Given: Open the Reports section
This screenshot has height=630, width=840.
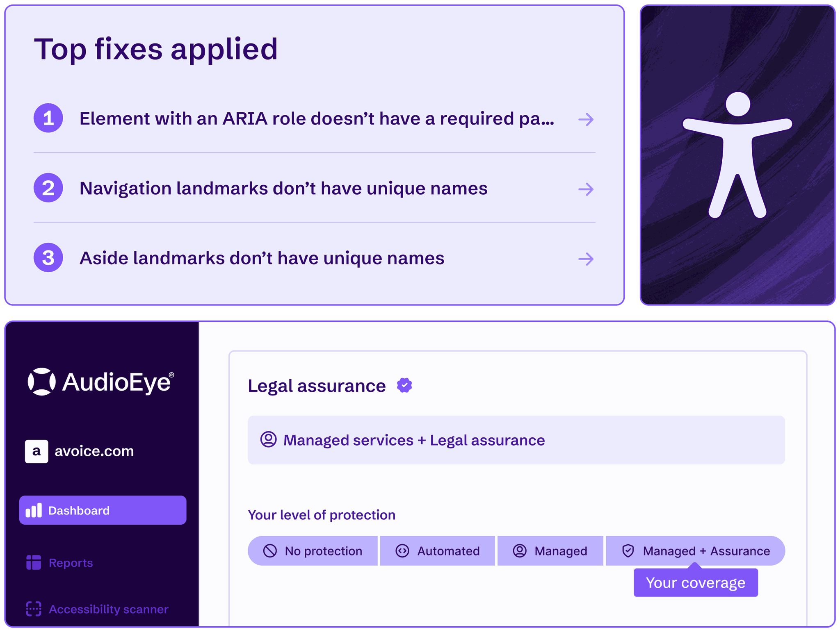Looking at the screenshot, I should 70,563.
